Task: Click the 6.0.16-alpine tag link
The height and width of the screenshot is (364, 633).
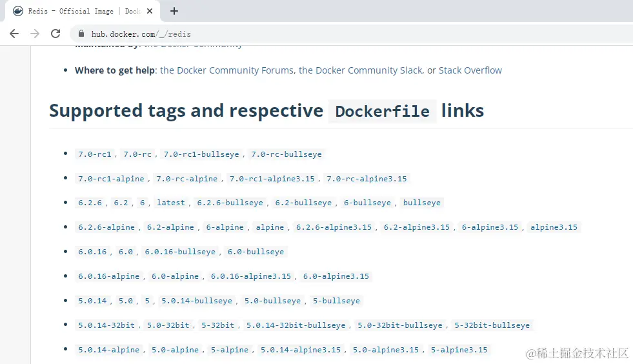Action: pyautogui.click(x=108, y=276)
